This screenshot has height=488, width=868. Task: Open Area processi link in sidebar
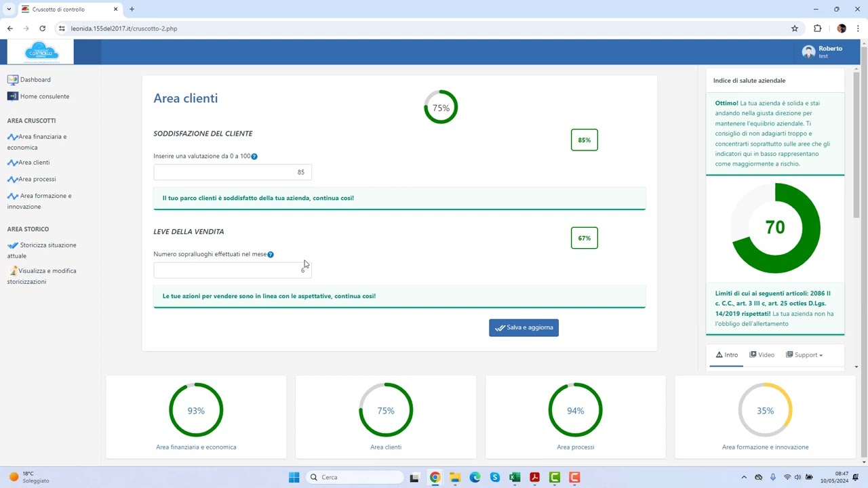(x=37, y=180)
